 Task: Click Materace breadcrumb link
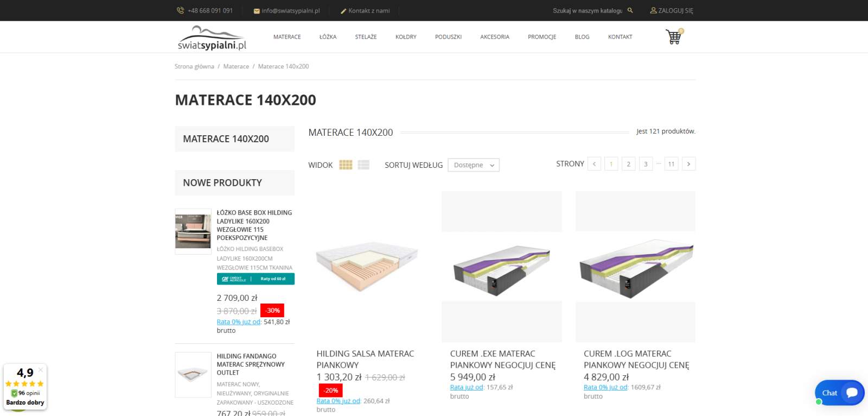(x=236, y=66)
